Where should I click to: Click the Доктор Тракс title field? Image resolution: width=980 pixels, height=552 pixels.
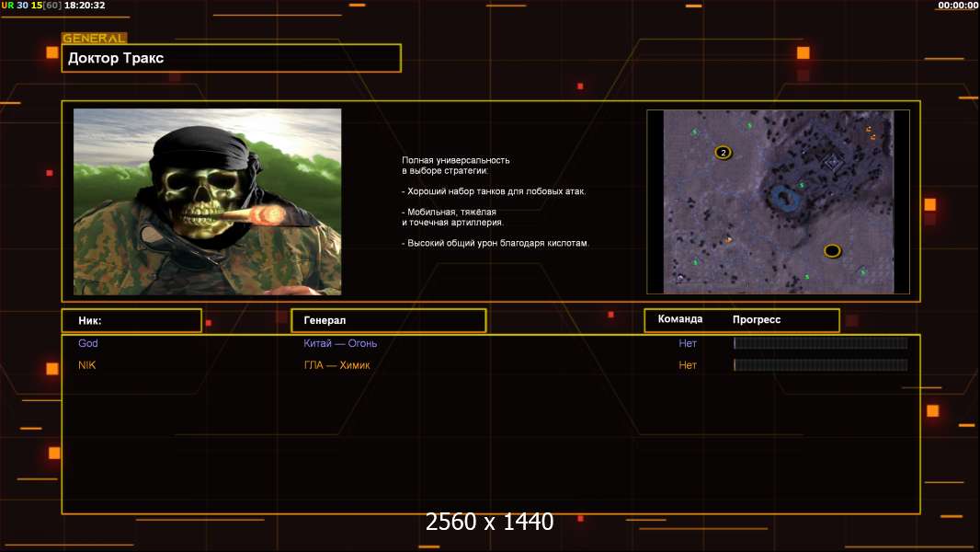click(231, 58)
